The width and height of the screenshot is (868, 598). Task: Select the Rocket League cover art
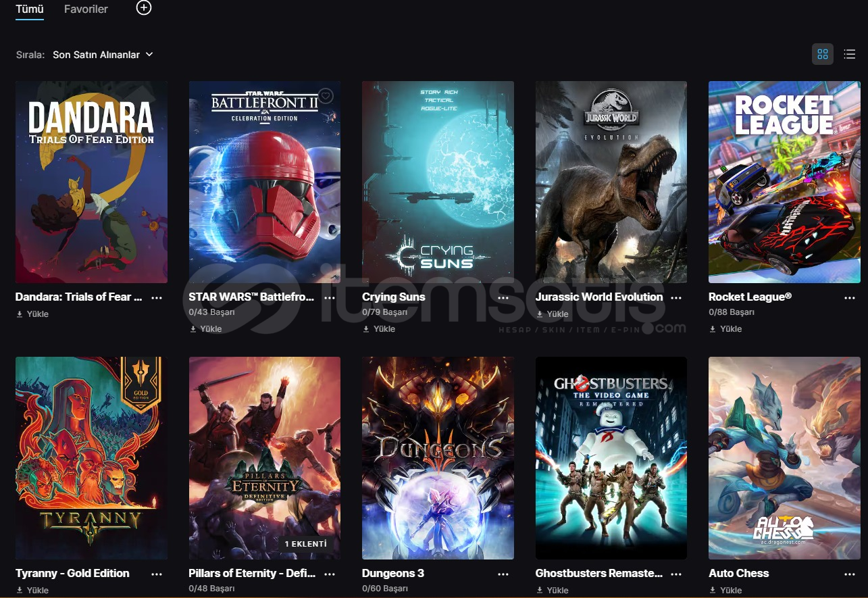(784, 182)
